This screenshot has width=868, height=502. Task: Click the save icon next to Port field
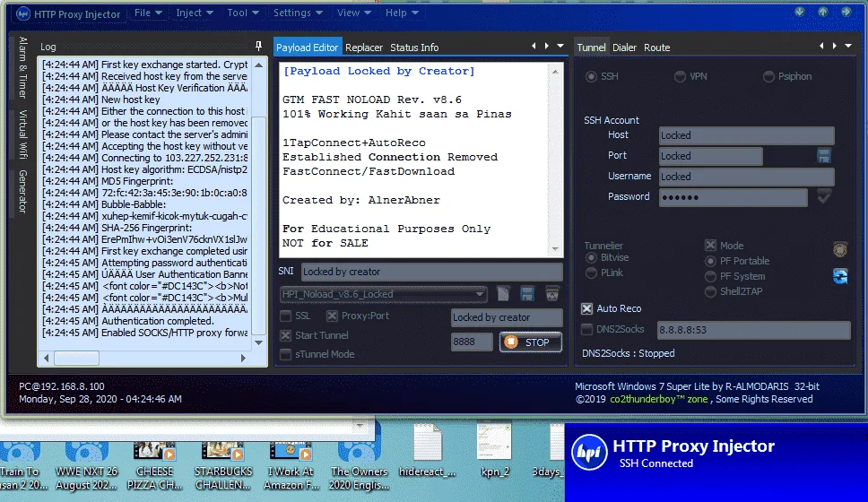pyautogui.click(x=824, y=156)
